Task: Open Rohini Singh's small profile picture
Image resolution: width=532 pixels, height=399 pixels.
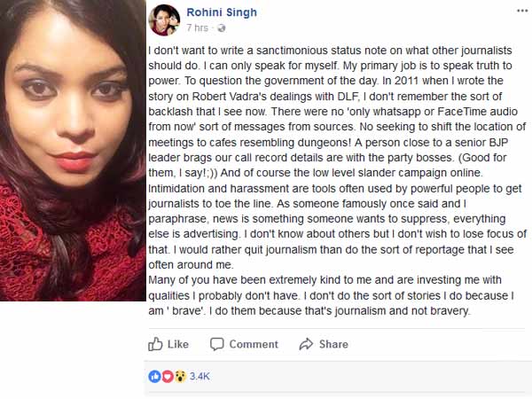Action: 164,19
